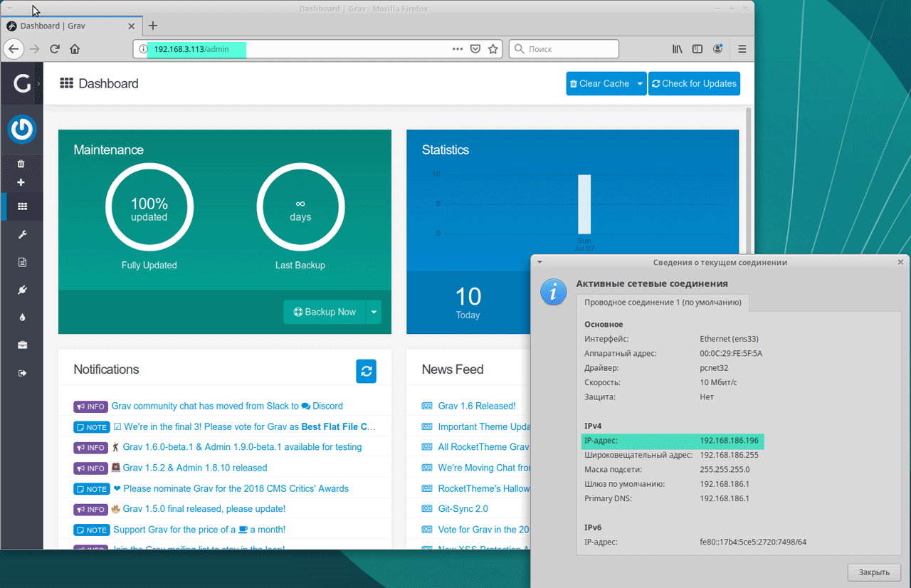Viewport: 911px width, 588px height.
Task: Open Tools via the briefcase sidebar icon
Action: pos(22,345)
